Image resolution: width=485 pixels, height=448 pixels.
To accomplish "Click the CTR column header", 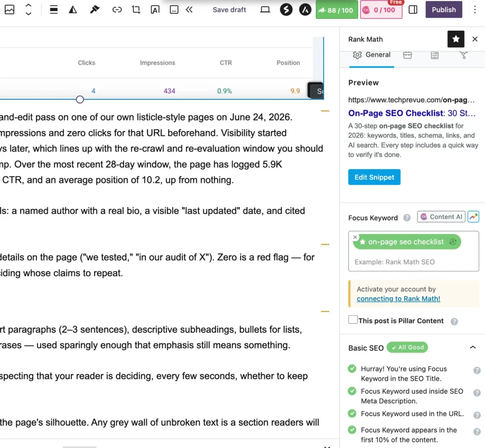I will click(226, 63).
